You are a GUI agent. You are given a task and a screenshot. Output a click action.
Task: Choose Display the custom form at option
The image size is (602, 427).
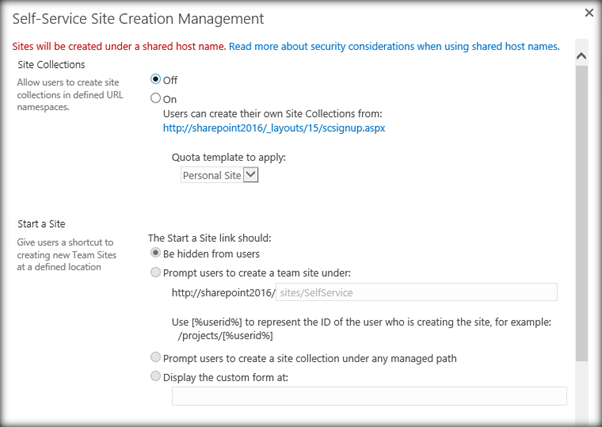click(155, 376)
